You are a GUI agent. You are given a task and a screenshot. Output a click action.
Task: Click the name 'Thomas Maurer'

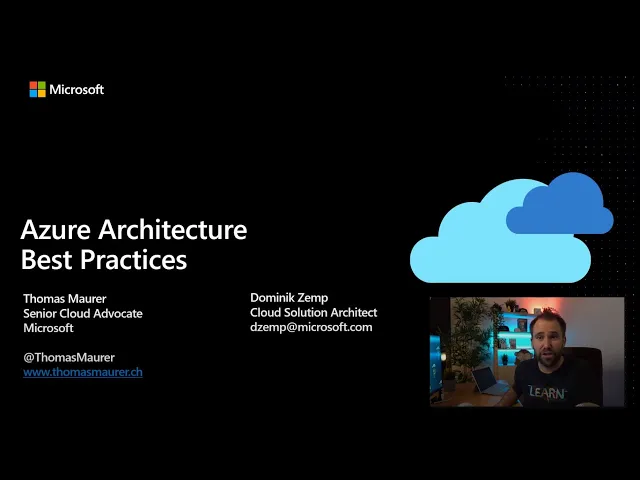[x=65, y=299]
